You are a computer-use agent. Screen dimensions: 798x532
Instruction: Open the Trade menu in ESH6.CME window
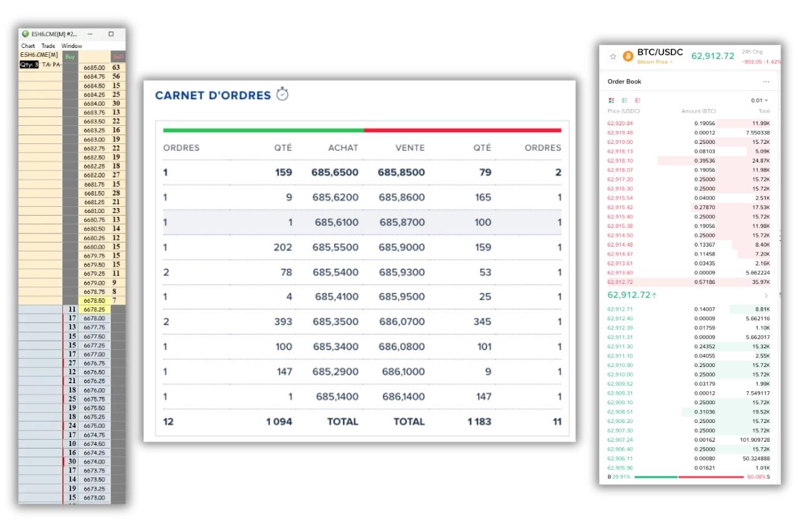point(49,46)
